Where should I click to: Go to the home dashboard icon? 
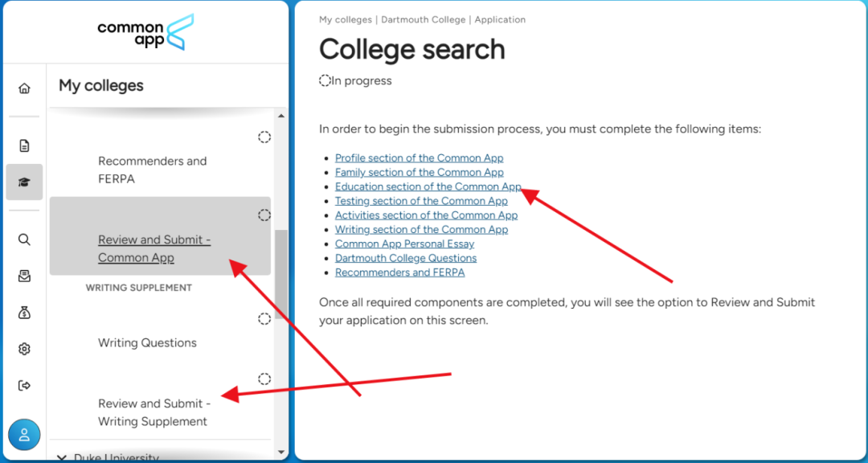[24, 88]
